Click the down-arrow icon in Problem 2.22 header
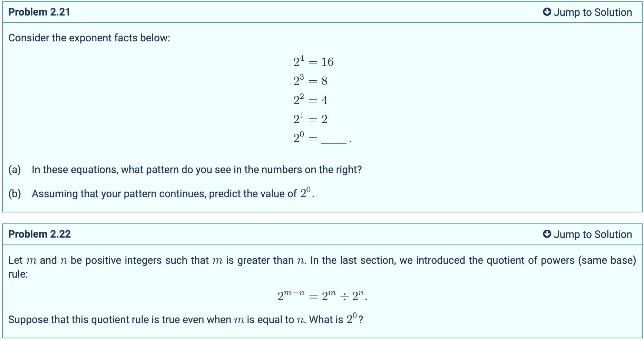This screenshot has height=340, width=644. pos(547,234)
